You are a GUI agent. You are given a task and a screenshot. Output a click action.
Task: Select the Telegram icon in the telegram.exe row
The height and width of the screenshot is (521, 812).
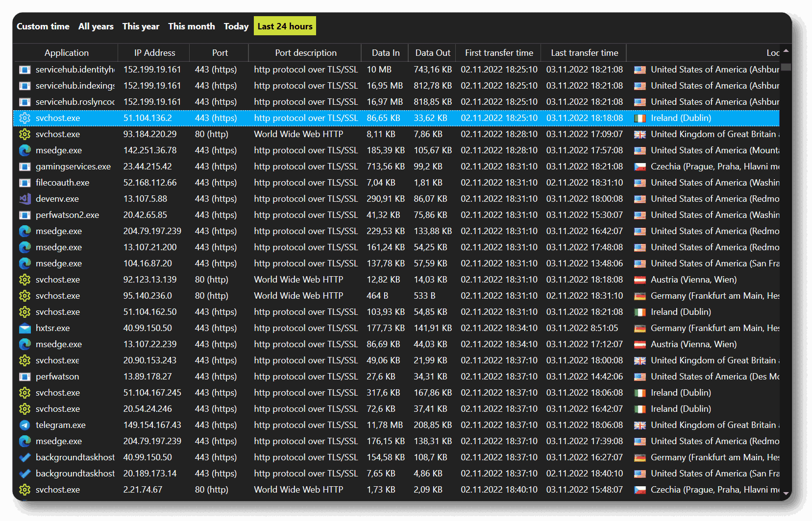pos(25,425)
